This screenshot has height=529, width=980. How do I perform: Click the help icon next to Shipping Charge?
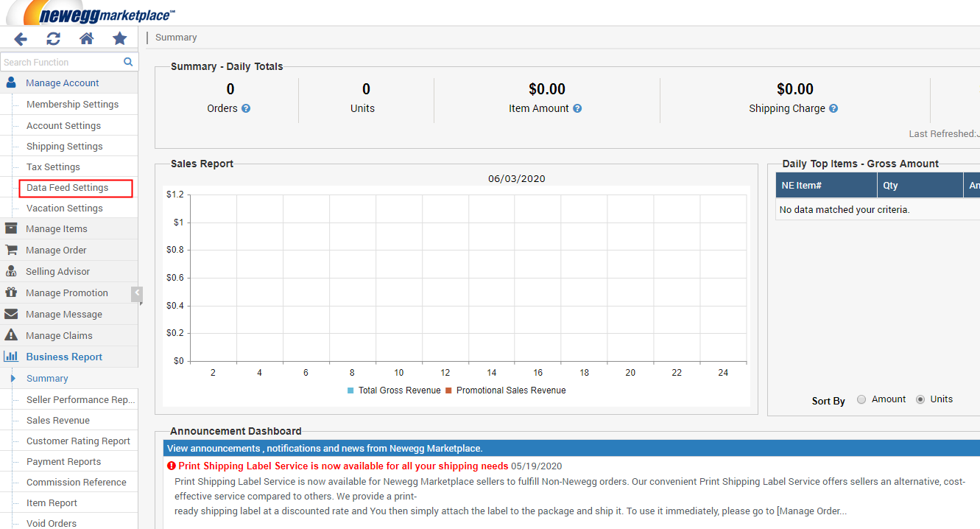833,108
